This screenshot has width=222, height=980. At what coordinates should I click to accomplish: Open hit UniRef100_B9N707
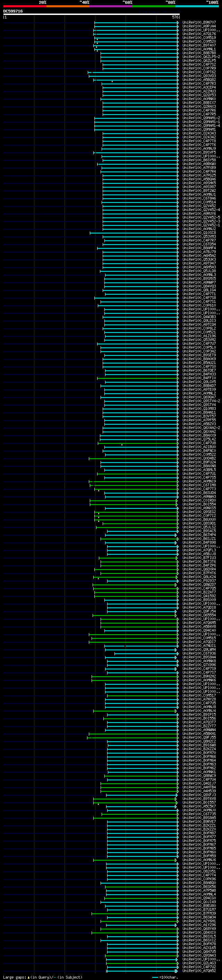199,23
